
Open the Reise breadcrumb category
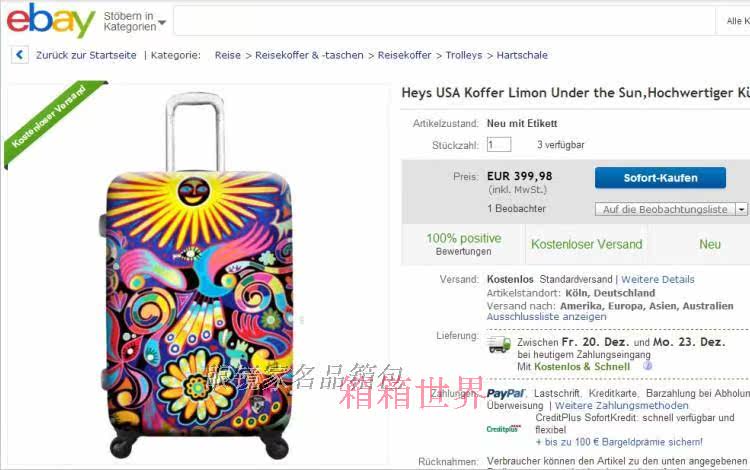click(228, 55)
